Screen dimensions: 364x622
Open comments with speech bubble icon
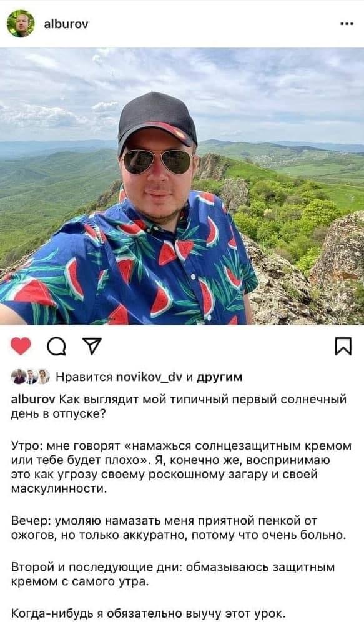pos(56,347)
